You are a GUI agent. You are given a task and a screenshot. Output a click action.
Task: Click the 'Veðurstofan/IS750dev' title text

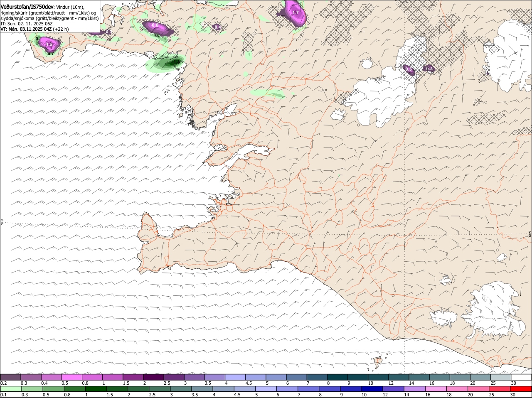pos(27,6)
